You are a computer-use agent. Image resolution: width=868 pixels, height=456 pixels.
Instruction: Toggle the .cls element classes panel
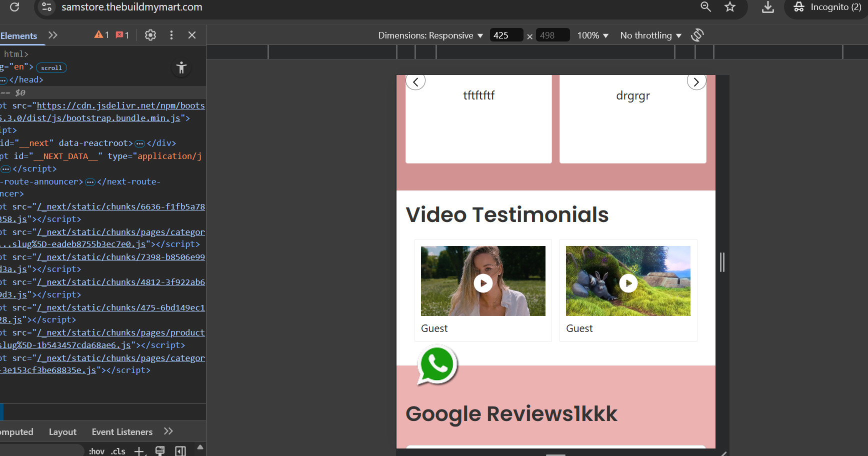(118, 451)
